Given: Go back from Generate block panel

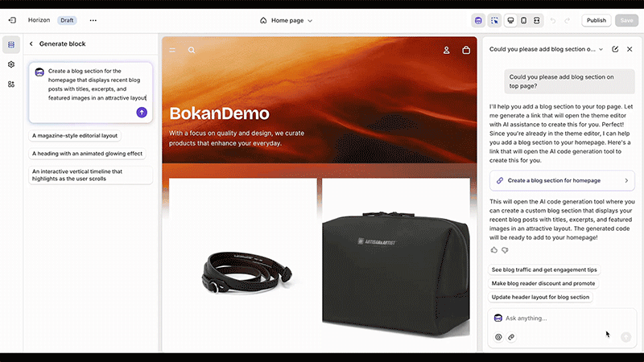Looking at the screenshot, I should point(31,44).
